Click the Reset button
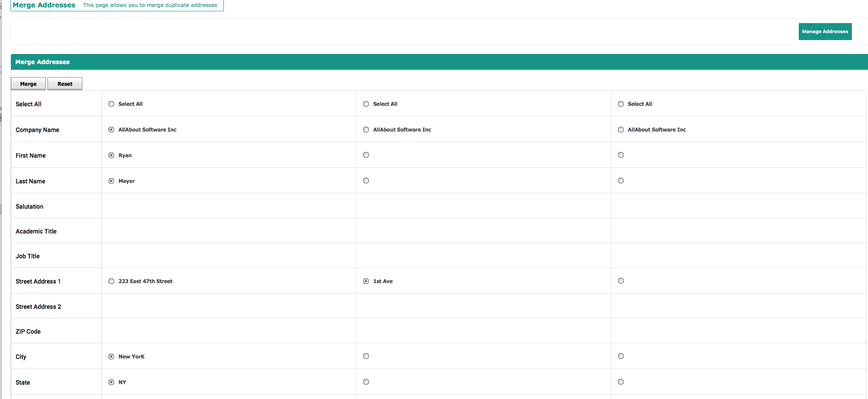This screenshot has height=399, width=868. pos(65,84)
